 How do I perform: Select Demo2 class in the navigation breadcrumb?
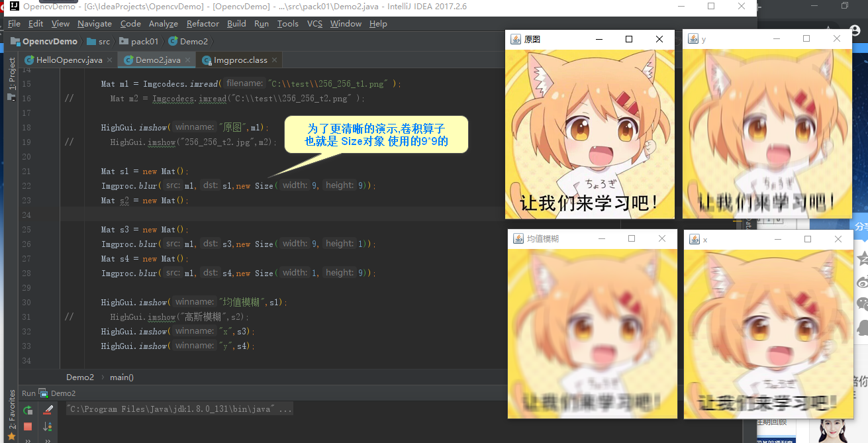click(188, 41)
